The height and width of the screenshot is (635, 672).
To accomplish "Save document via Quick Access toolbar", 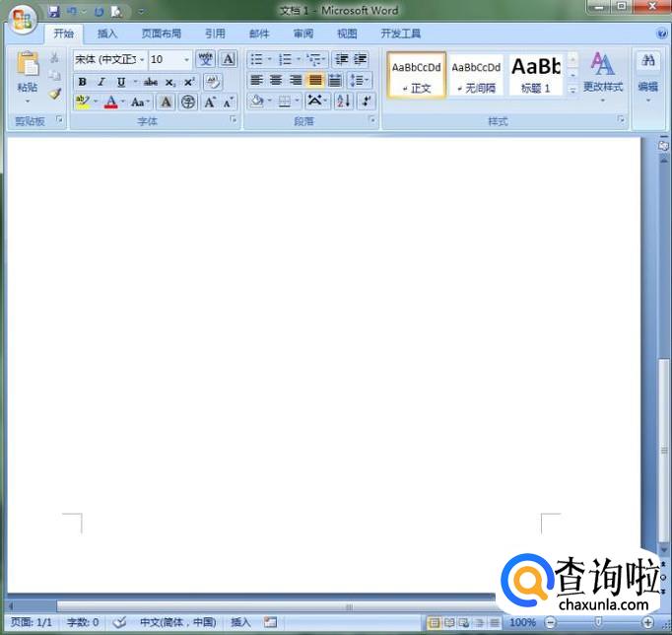I will click(53, 11).
